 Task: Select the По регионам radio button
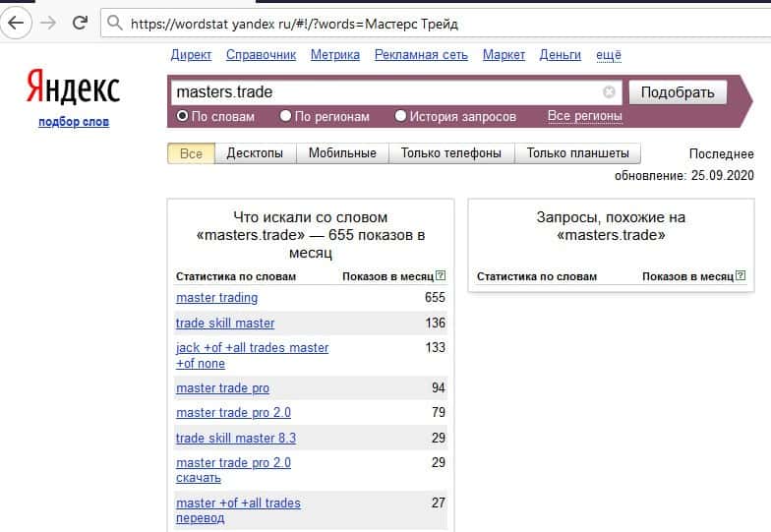[285, 116]
